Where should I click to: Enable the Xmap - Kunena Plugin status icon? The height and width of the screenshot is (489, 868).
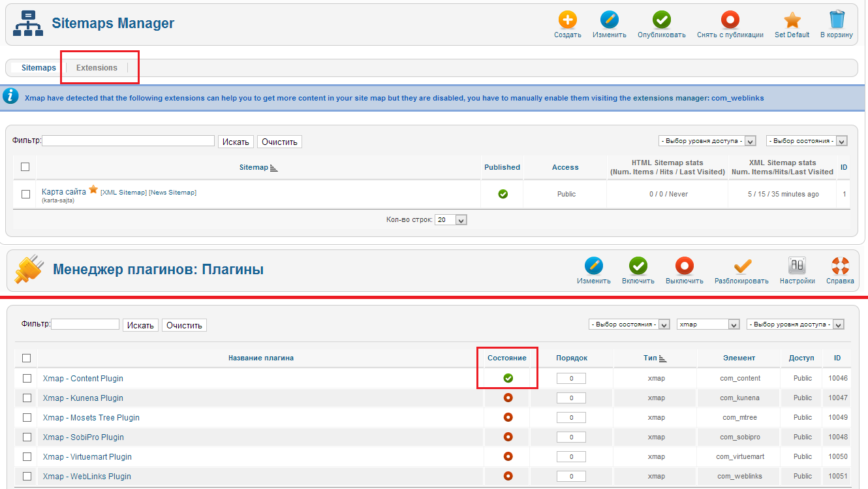(x=508, y=398)
